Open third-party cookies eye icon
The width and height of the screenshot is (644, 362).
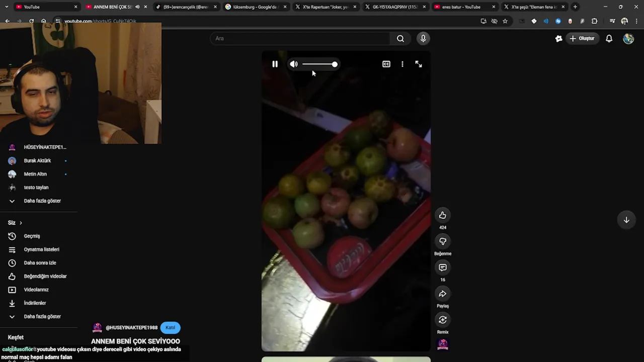pyautogui.click(x=494, y=21)
